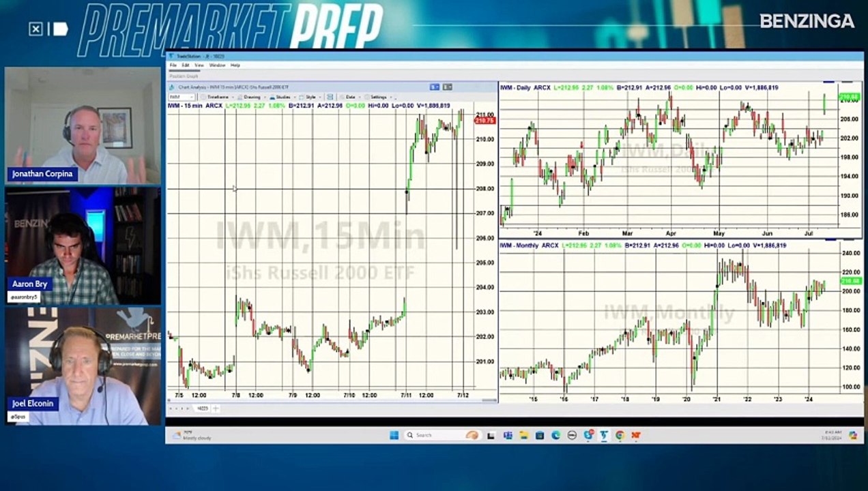
Task: Click the IWM - Daily ARCX chart header
Action: (x=525, y=87)
